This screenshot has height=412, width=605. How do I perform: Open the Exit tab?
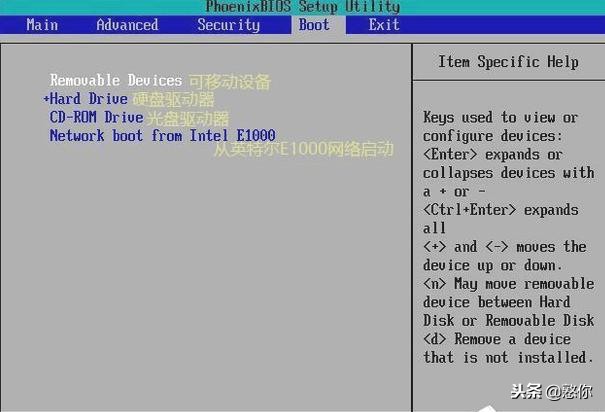[x=384, y=25]
